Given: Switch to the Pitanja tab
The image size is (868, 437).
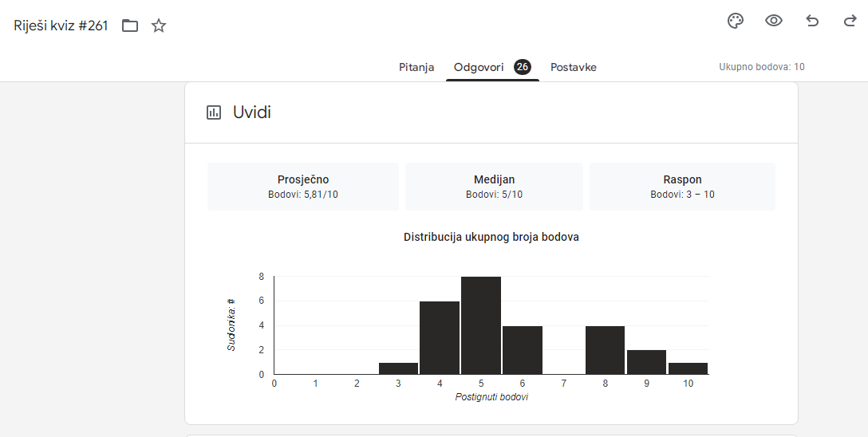Looking at the screenshot, I should tap(416, 67).
